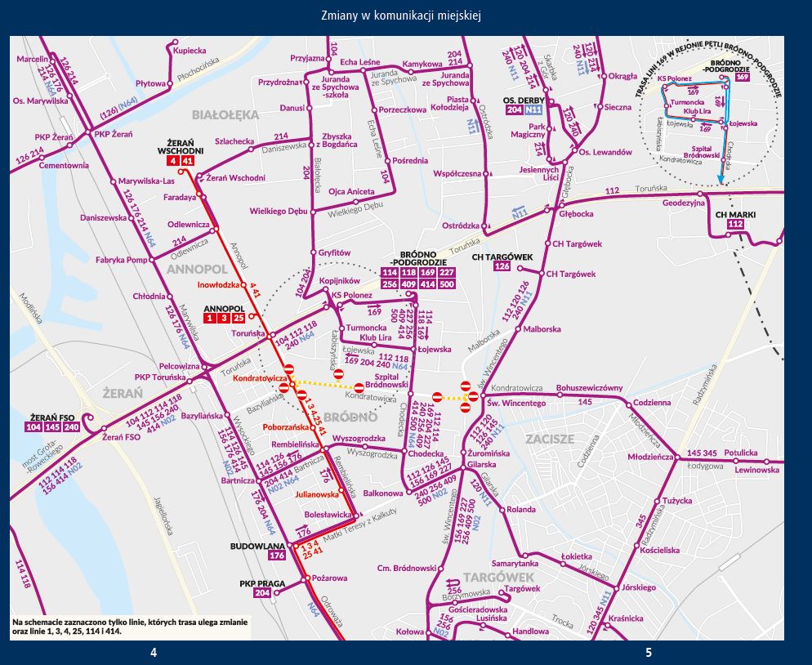The height and width of the screenshot is (665, 812).
Task: Click the 126 badge under CH Targówek
Action: [502, 266]
